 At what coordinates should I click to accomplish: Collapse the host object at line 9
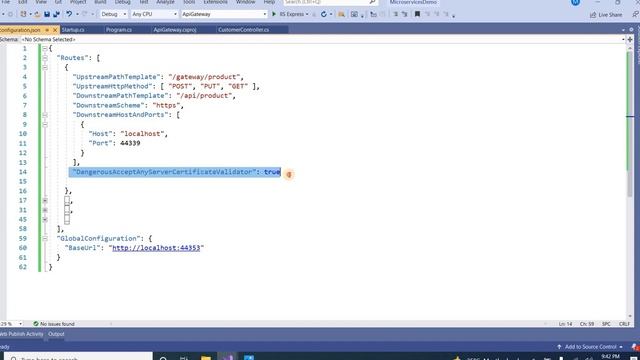click(45, 124)
